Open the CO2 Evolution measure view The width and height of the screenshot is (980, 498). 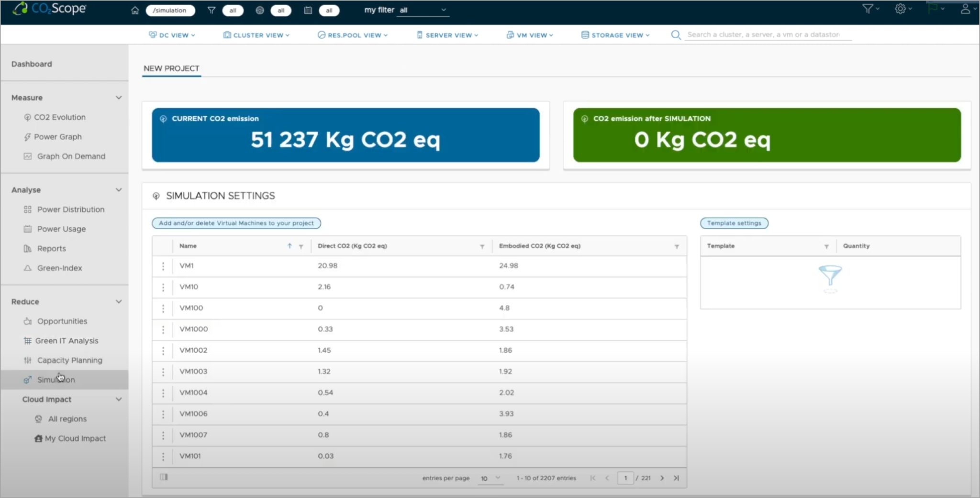(60, 117)
